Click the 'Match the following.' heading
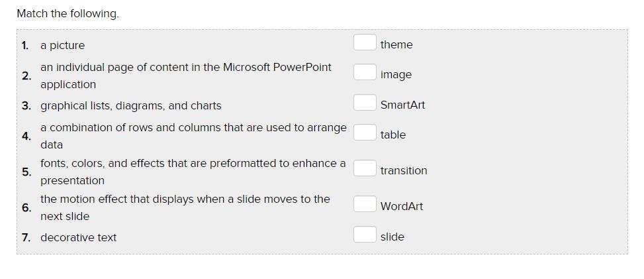 [68, 13]
